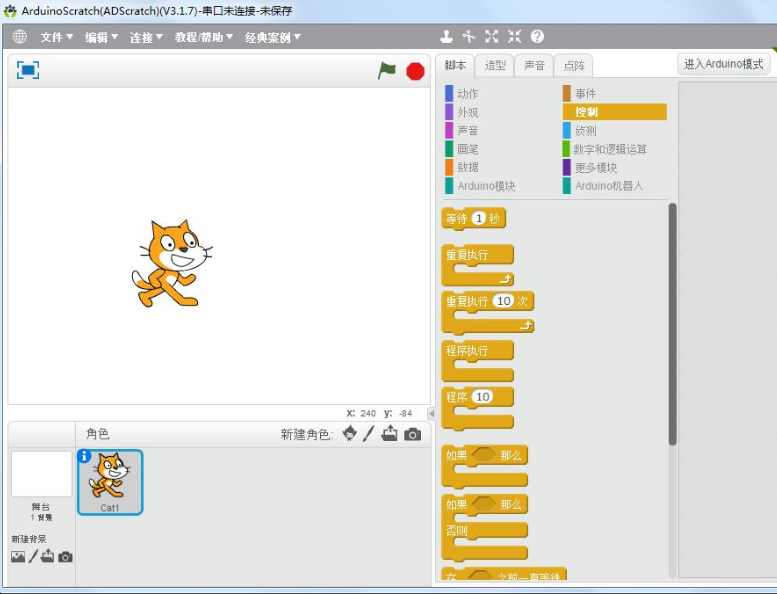Select the 动作 block category

pos(462,93)
